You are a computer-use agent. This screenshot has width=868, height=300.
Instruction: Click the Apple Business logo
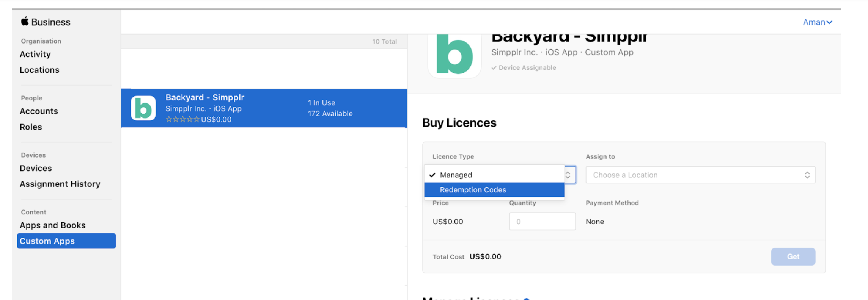point(46,22)
